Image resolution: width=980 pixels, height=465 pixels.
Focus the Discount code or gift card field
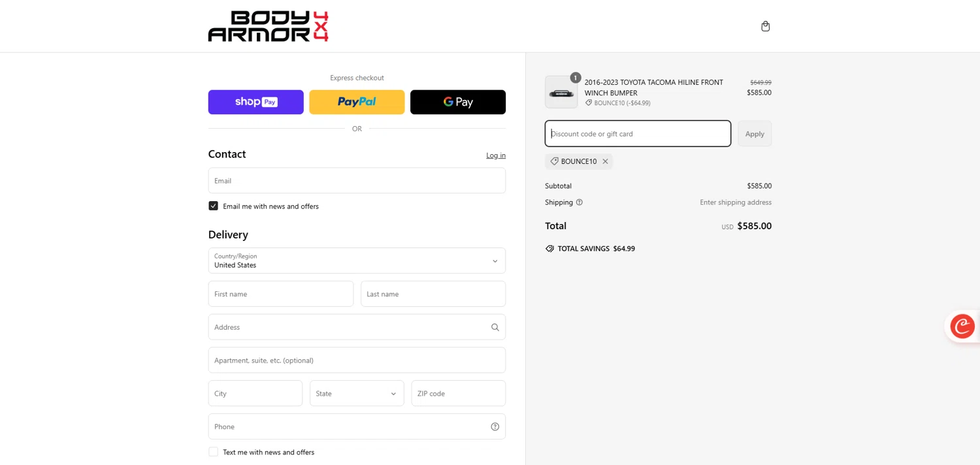tap(638, 133)
